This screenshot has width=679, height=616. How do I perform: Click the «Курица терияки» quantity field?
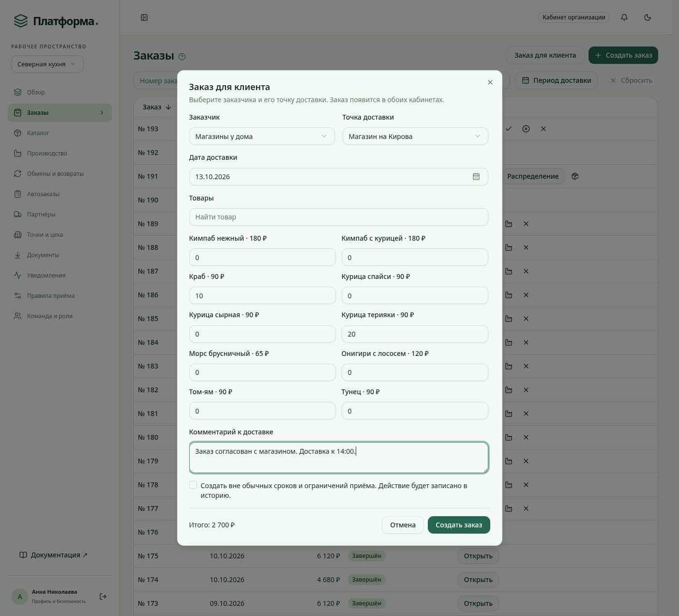[x=415, y=334]
